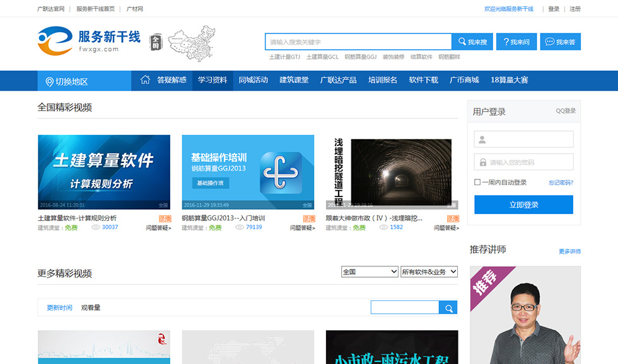Focus the main keyword search field
This screenshot has width=618, height=364.
(358, 42)
